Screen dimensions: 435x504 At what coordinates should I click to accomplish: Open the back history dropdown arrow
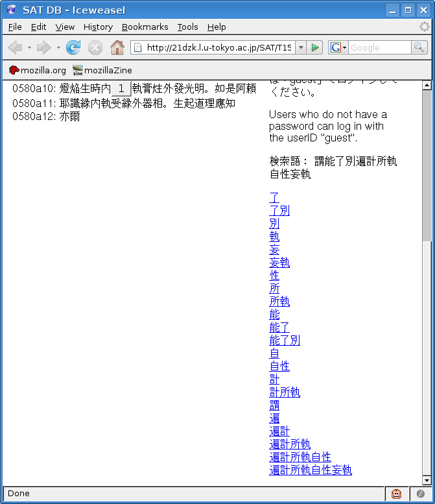coord(29,47)
